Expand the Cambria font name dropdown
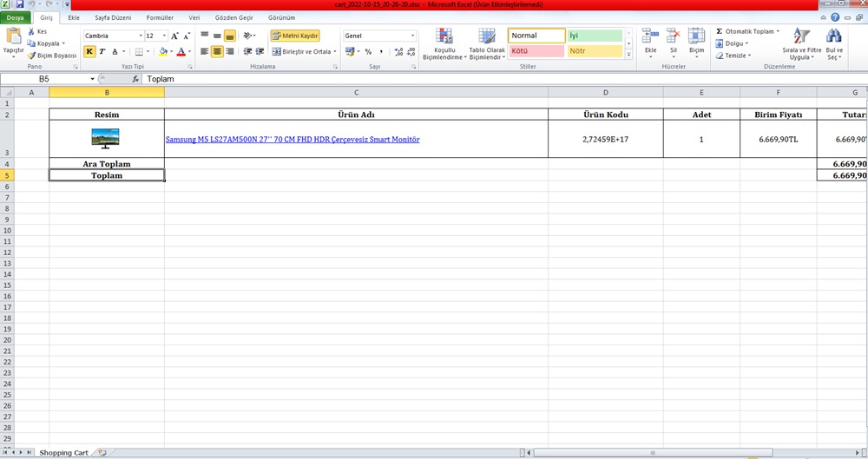Screen dimensions: 868x459 click(x=140, y=36)
